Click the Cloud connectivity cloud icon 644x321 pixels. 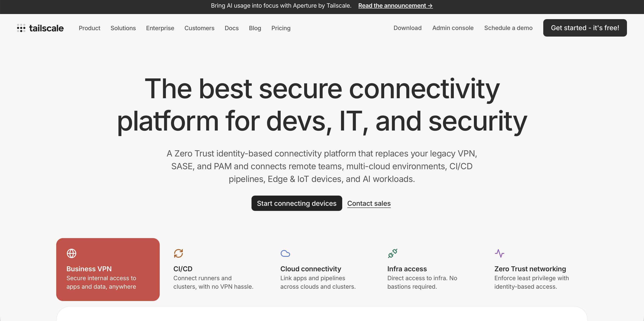pos(285,253)
